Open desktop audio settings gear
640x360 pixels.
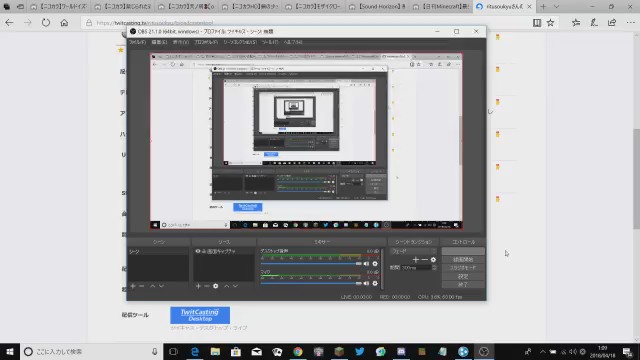375,264
